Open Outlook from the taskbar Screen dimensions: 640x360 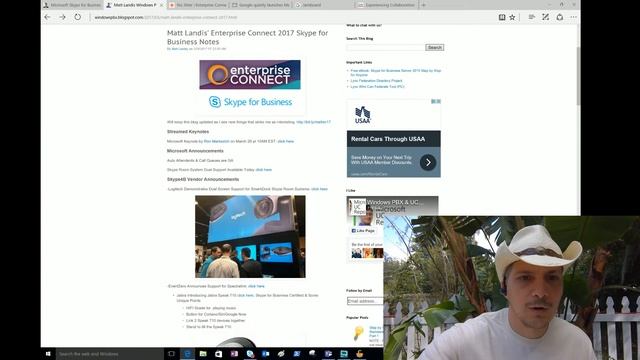pos(266,354)
